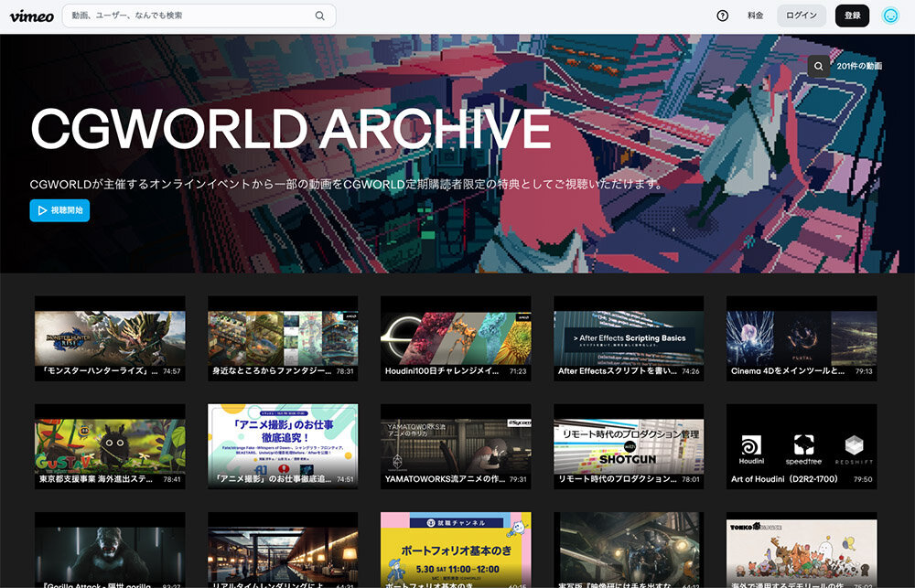This screenshot has width=915, height=588.
Task: Open the Cinema 4D main tool video
Action: pos(802,337)
